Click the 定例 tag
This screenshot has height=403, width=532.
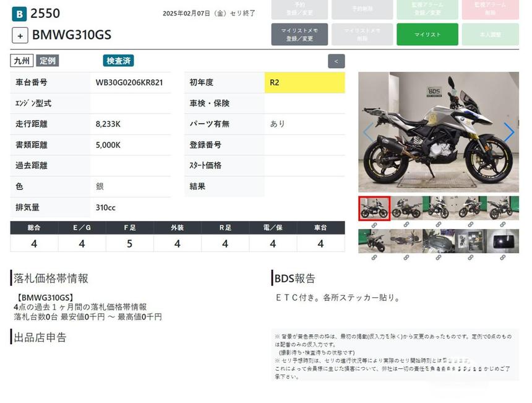(x=48, y=61)
